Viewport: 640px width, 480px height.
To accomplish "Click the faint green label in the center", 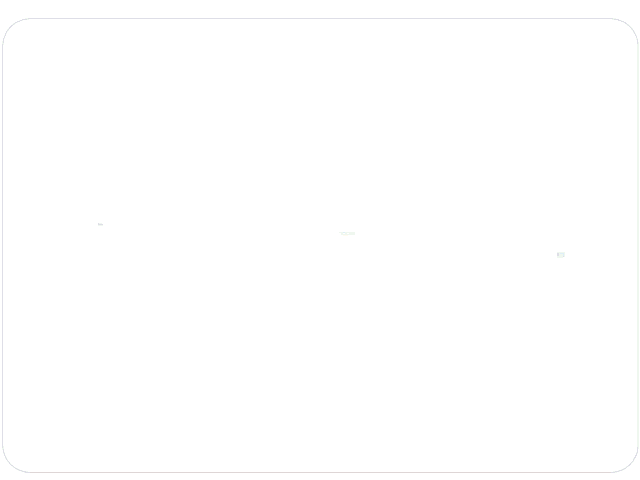I will coord(347,233).
